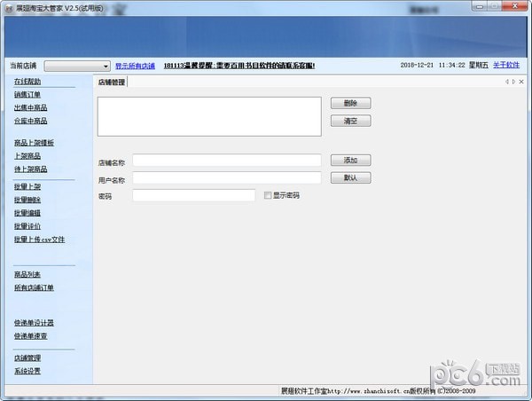Toggle the 显示密码 checkbox
The image size is (532, 401).
tap(268, 195)
